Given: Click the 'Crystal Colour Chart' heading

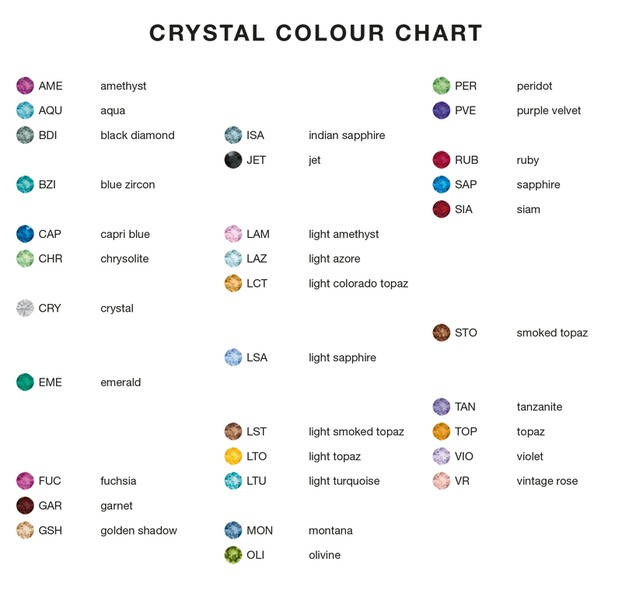Looking at the screenshot, I should (x=316, y=33).
